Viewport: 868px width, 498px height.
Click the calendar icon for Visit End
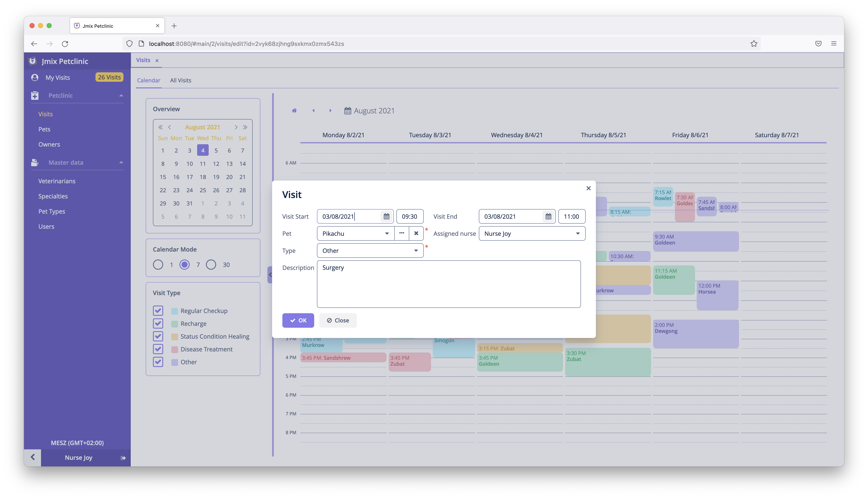pos(547,216)
